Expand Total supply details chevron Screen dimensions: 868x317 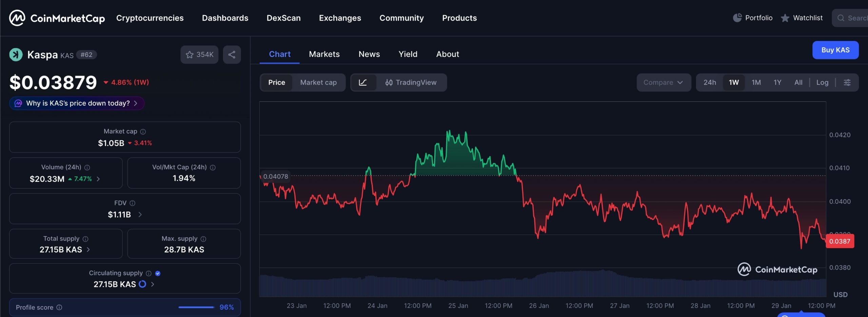pyautogui.click(x=88, y=250)
